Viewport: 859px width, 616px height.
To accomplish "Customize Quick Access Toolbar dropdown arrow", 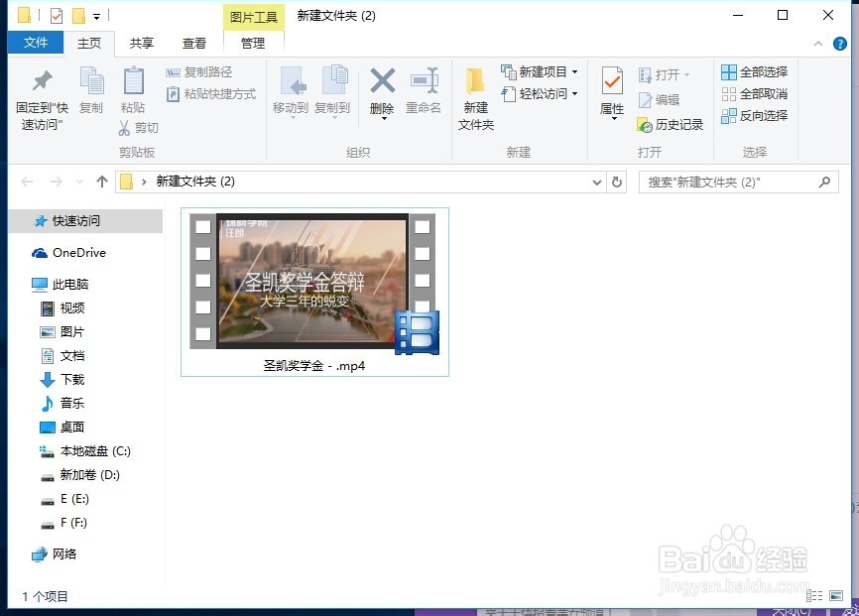I will pos(96,17).
